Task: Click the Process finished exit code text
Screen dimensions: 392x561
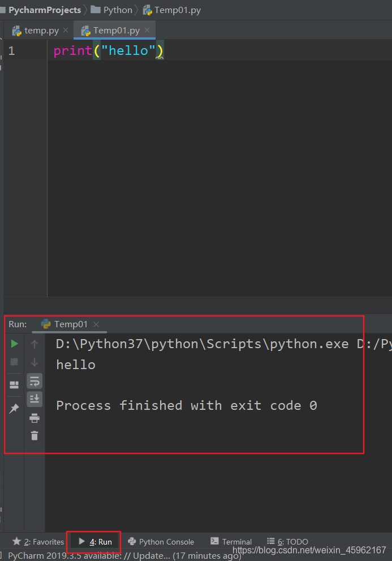Action: (186, 405)
